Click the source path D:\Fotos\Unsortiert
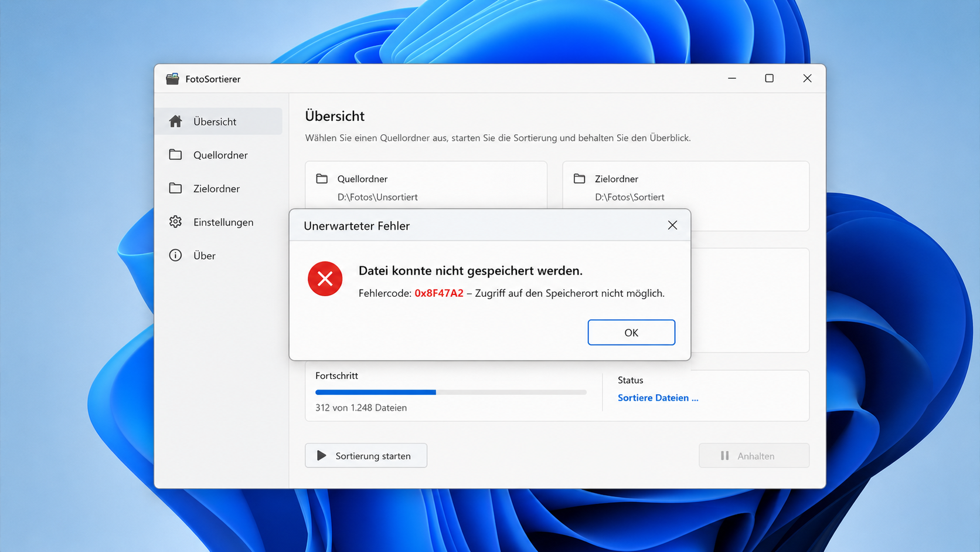 pyautogui.click(x=377, y=197)
